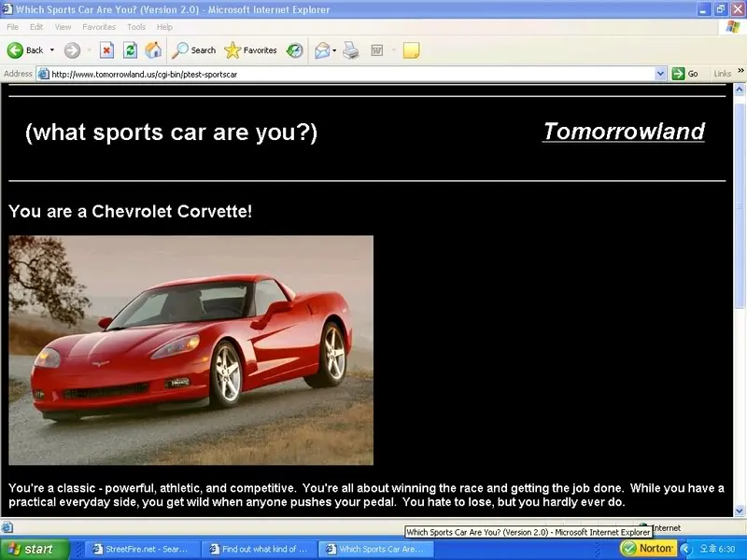
Task: Go to the Home page icon
Action: [x=153, y=50]
